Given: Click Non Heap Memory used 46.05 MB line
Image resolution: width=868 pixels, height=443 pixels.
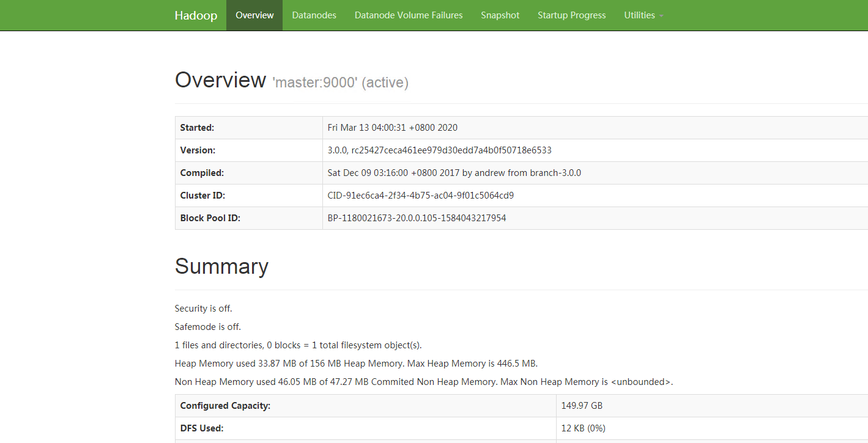Looking at the screenshot, I should pyautogui.click(x=424, y=382).
